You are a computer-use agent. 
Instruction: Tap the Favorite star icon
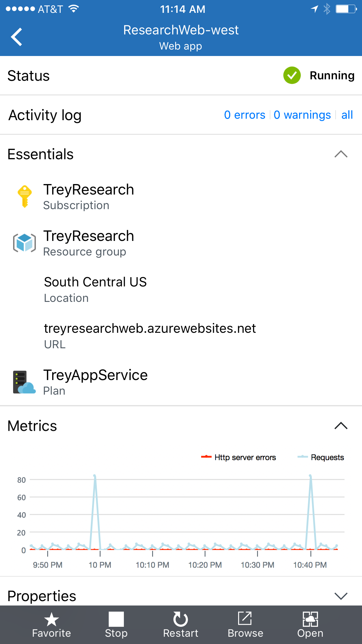tap(52, 619)
